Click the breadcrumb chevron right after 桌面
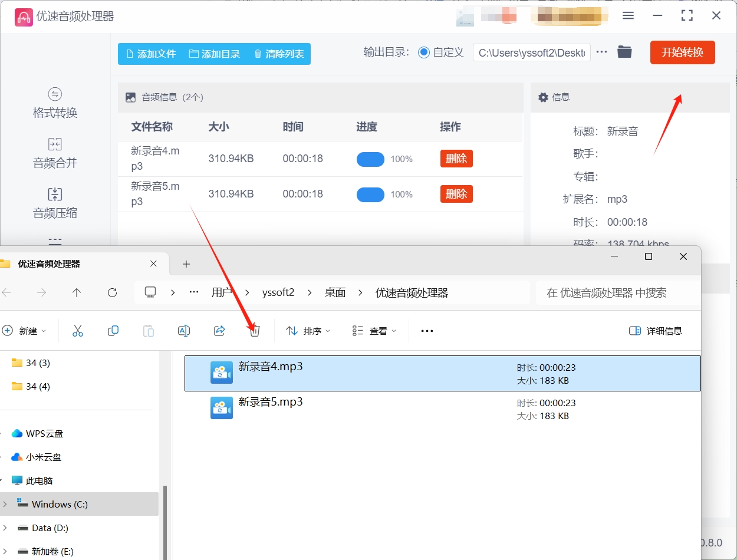This screenshot has height=560, width=737. tap(361, 292)
